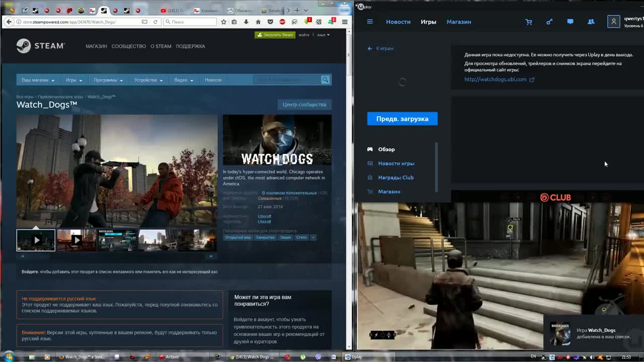Open the Firefox downloads arrow
Viewport: 644px width, 362px height.
pos(246,22)
